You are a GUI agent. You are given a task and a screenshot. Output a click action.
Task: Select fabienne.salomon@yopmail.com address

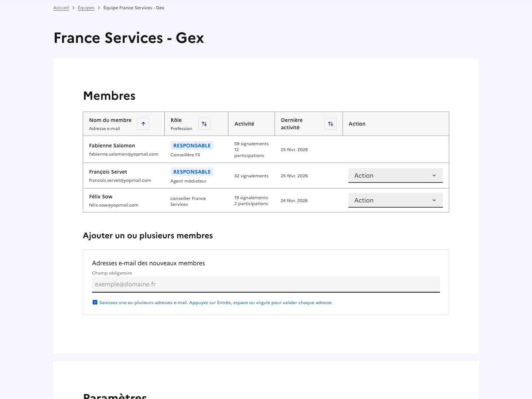[x=123, y=154]
